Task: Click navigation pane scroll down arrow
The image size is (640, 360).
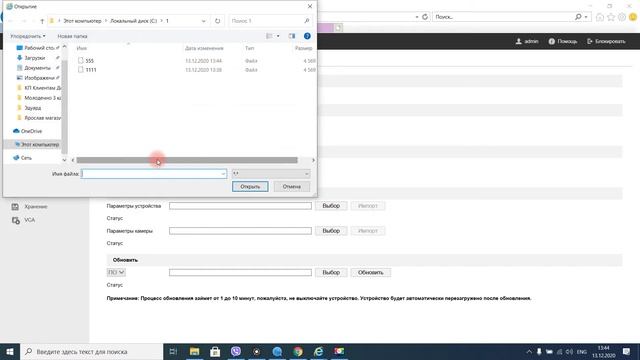Action: [64, 160]
